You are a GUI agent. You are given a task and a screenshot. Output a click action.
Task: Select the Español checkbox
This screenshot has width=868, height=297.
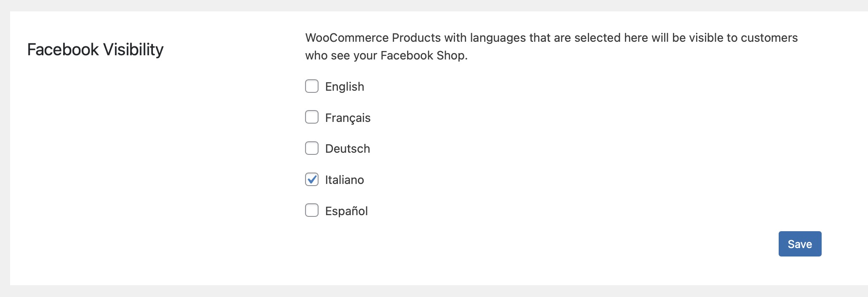click(312, 210)
